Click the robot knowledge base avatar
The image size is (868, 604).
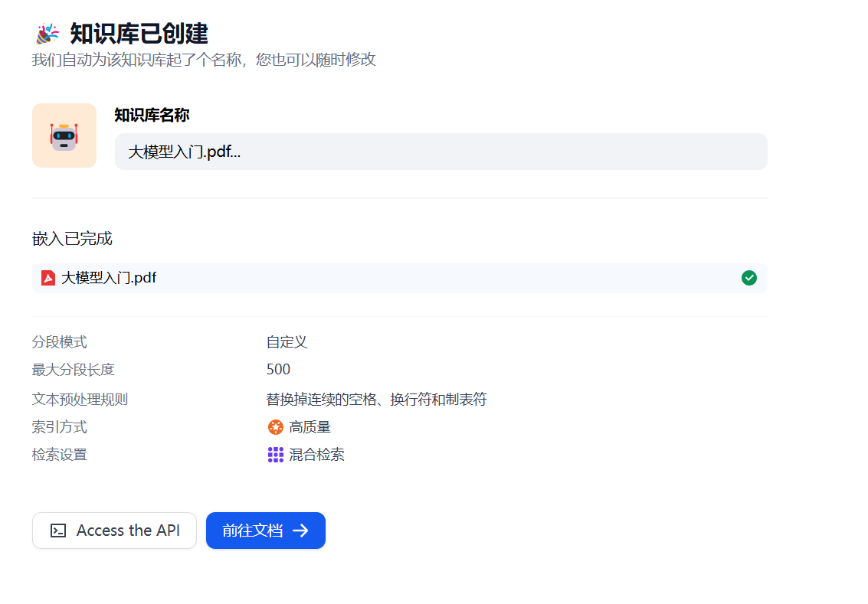point(64,135)
